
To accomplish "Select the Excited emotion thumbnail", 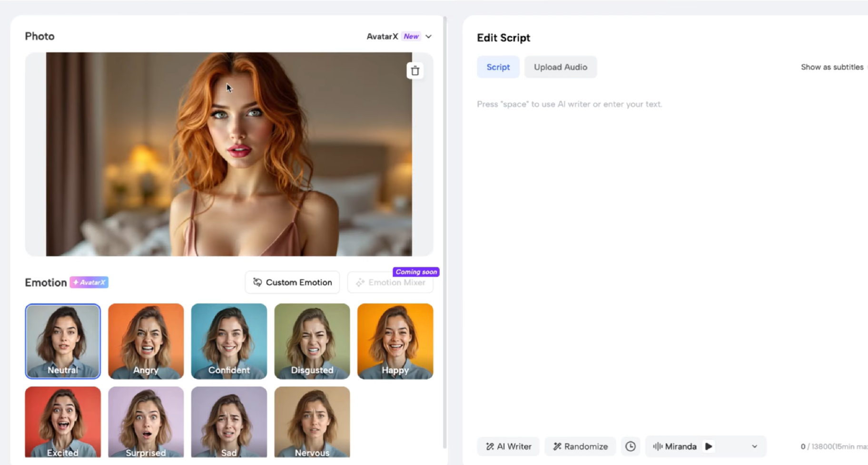I will [x=62, y=422].
